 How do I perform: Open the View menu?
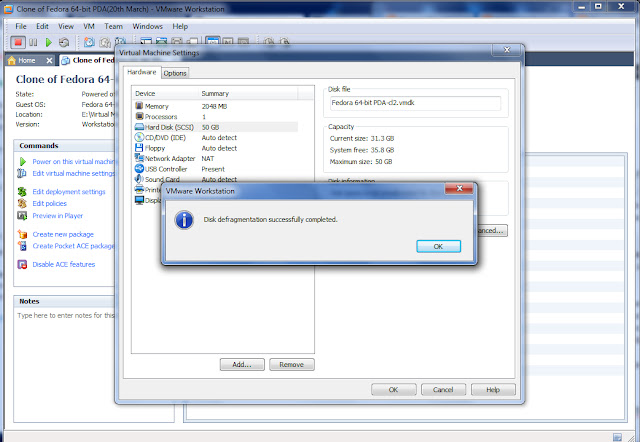(x=66, y=26)
